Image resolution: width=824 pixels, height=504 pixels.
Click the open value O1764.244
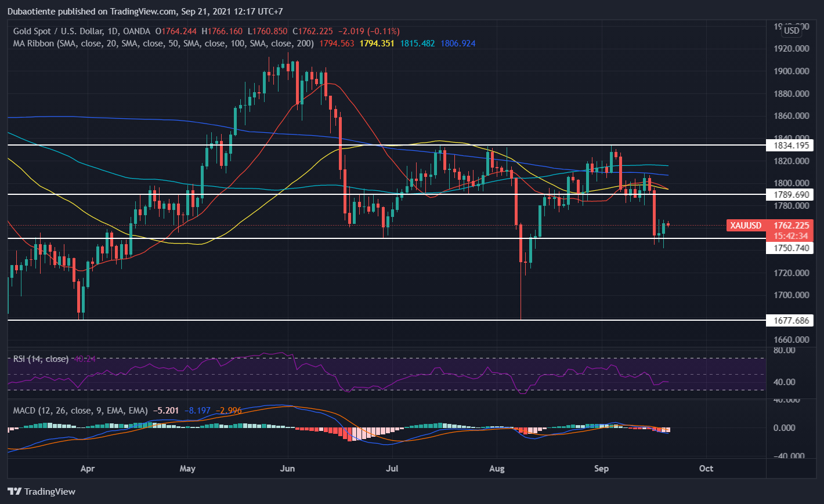click(176, 31)
